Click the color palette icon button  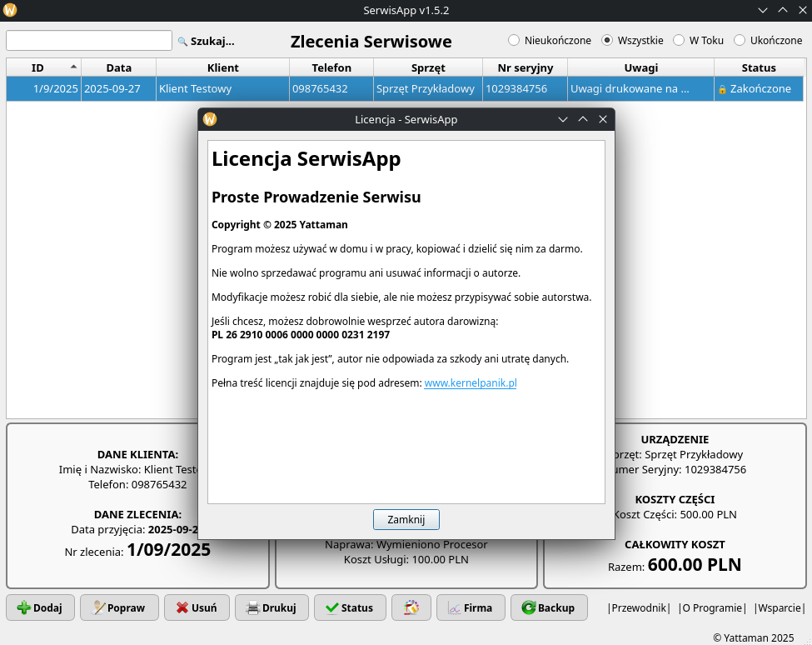coord(411,607)
